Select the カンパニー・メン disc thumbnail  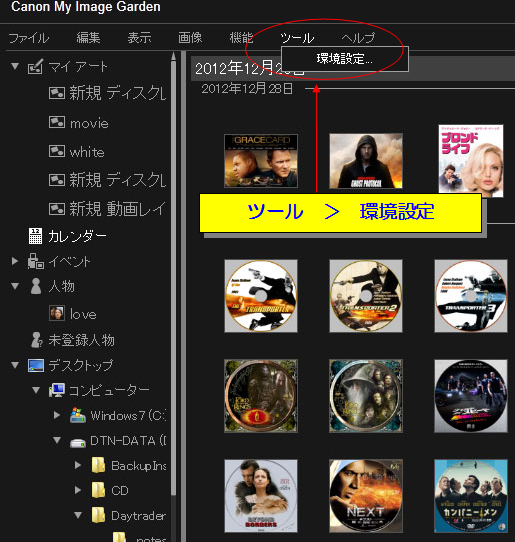pyautogui.click(x=471, y=496)
